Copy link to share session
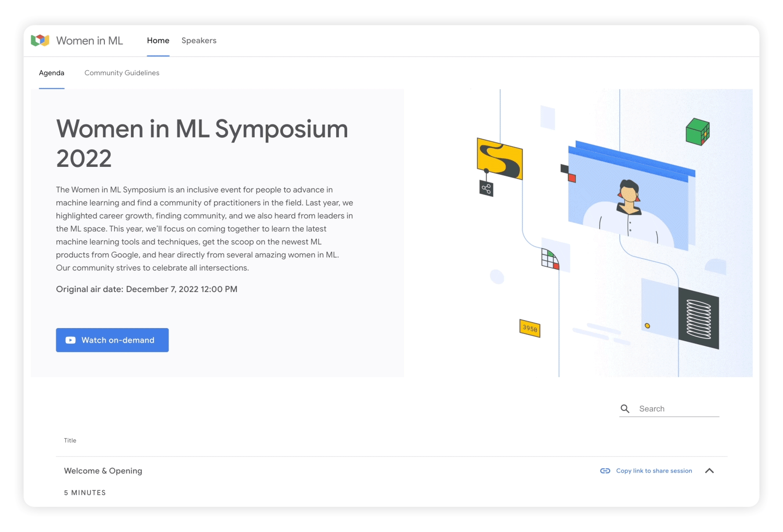Screen dimensions: 783x532 (x=654, y=471)
